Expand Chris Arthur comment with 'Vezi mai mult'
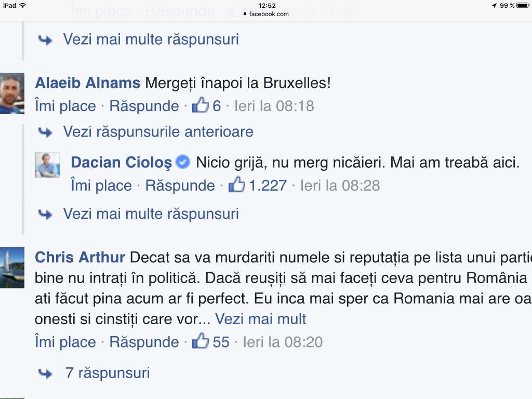Screen dimensions: 532x399 [261, 318]
